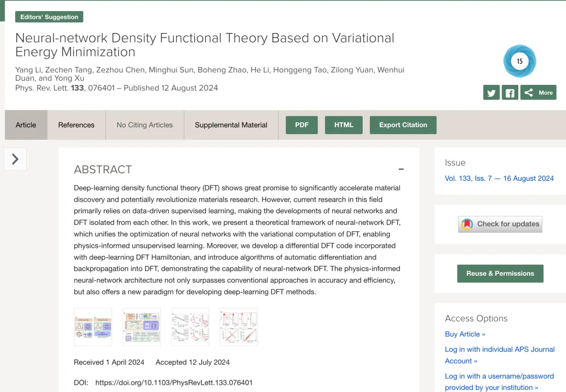Viewport: 566px width, 392px height.
Task: Open the Vol. 133, Iss. 7 issue link
Action: coord(499,178)
